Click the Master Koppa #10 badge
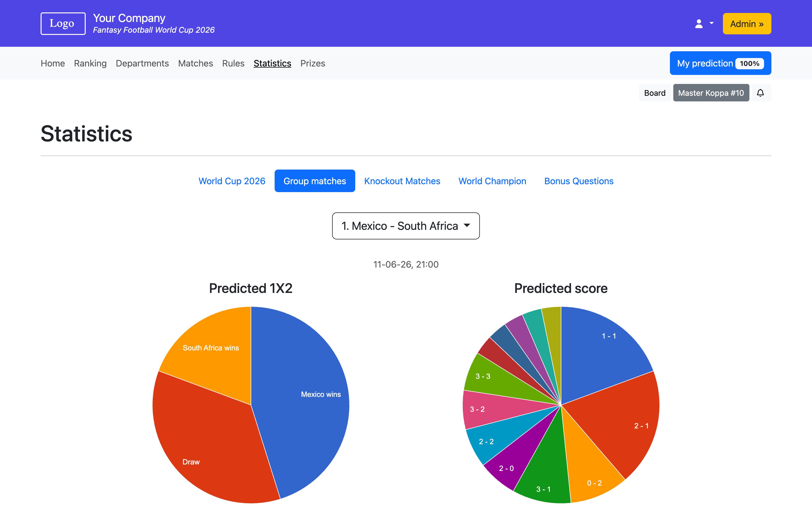812x507 pixels. tap(711, 93)
